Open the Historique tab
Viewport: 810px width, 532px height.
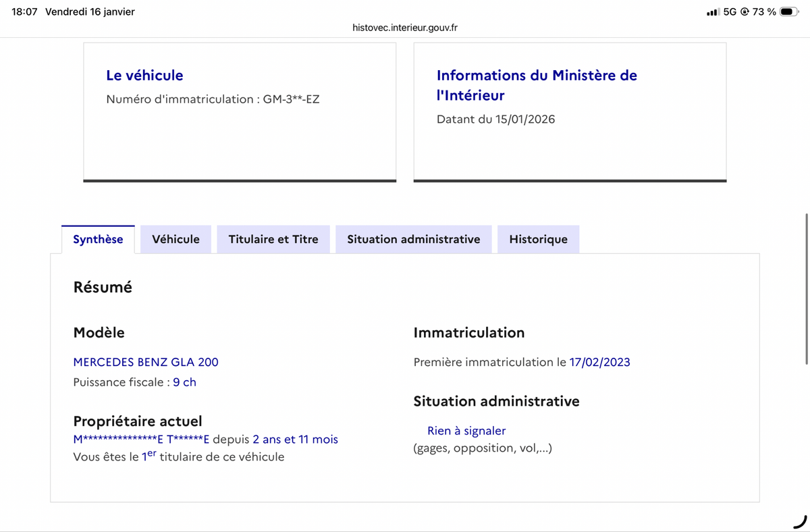click(538, 239)
